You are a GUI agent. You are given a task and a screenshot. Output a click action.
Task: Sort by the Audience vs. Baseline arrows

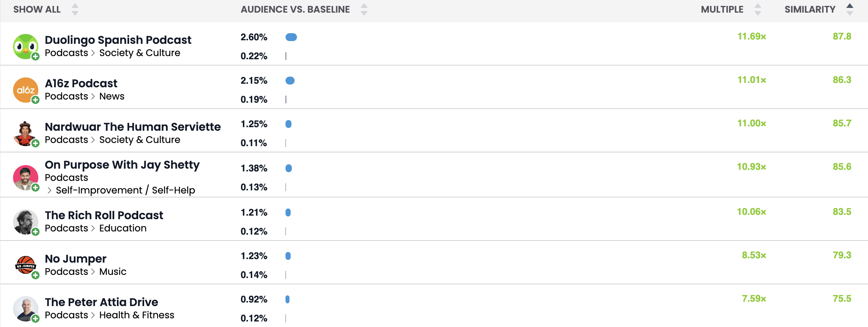[364, 9]
